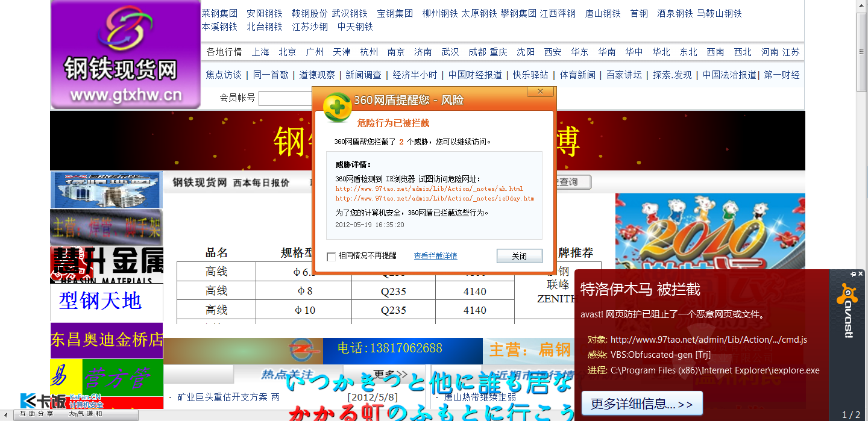Open the 更多>> link beside 热点关注
The width and height of the screenshot is (868, 421).
(390, 374)
